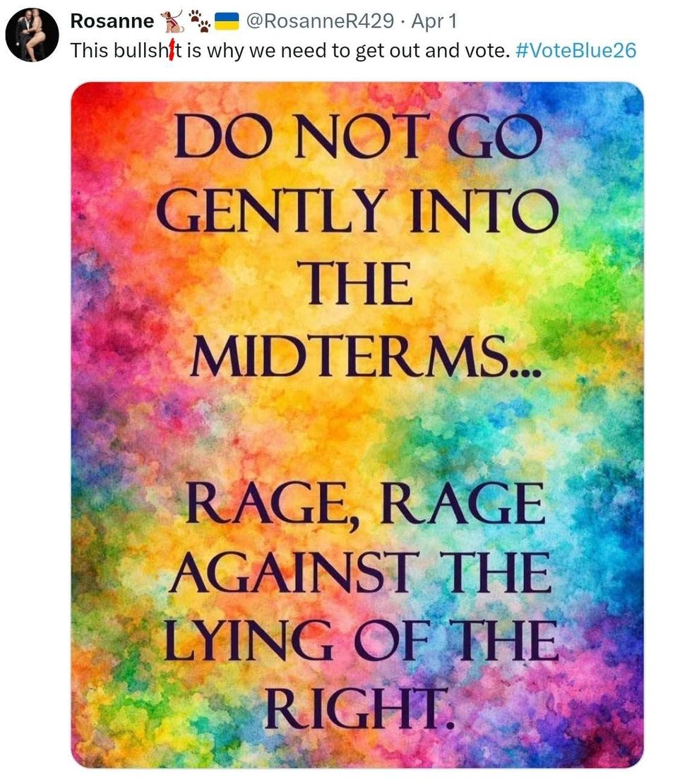Follow the #VoteBlue26 hashtag
This screenshot has height=784, width=692.
click(x=575, y=51)
